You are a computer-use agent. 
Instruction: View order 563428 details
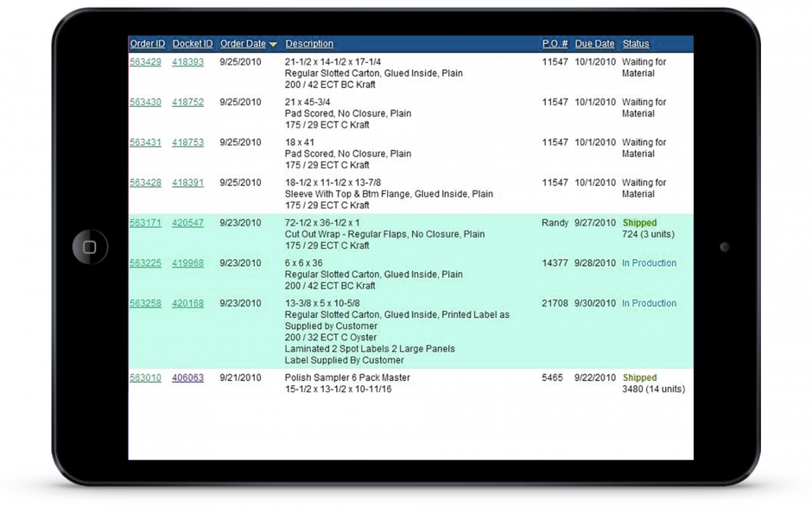[x=145, y=183]
